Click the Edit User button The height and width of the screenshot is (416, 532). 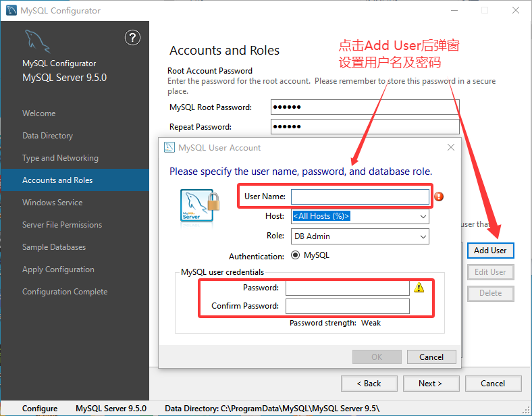(490, 272)
